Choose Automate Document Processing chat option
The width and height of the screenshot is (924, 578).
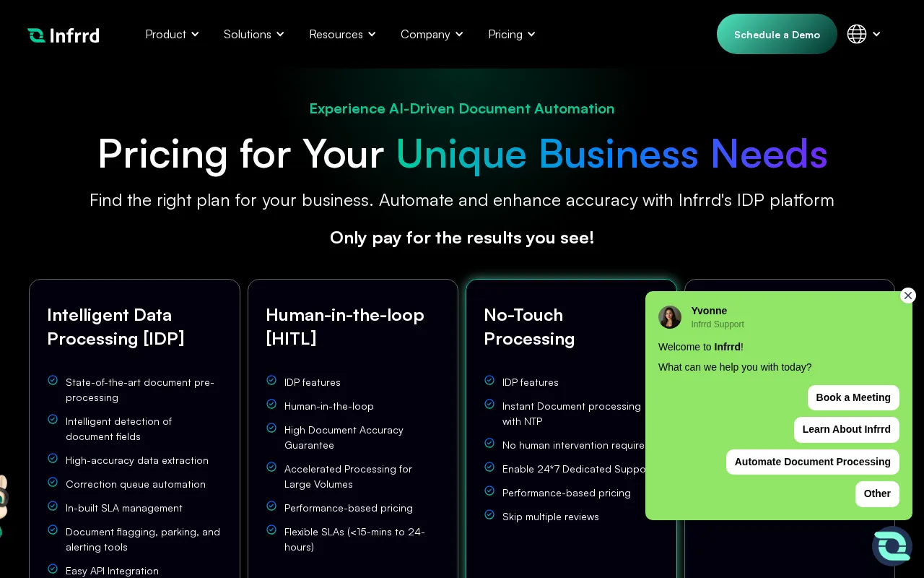[813, 462]
